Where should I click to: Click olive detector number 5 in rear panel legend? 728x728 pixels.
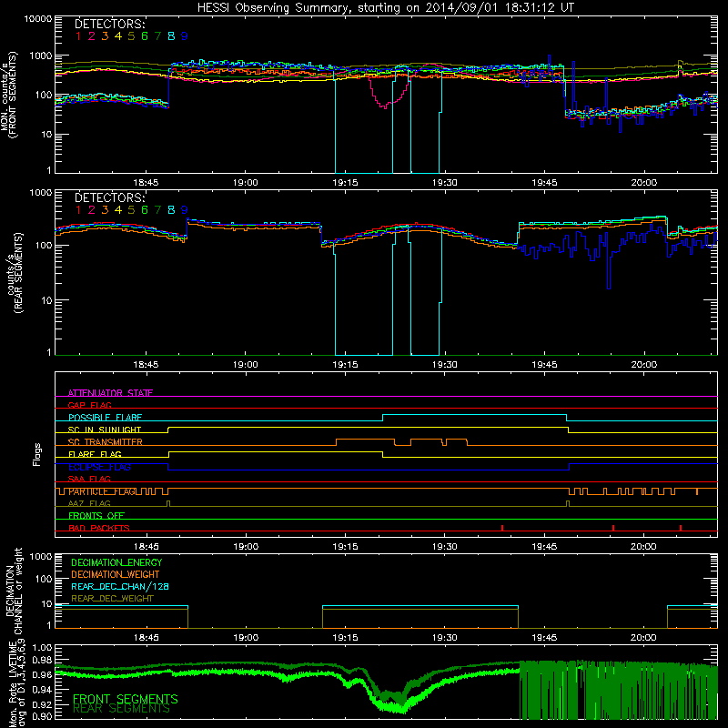(x=131, y=210)
